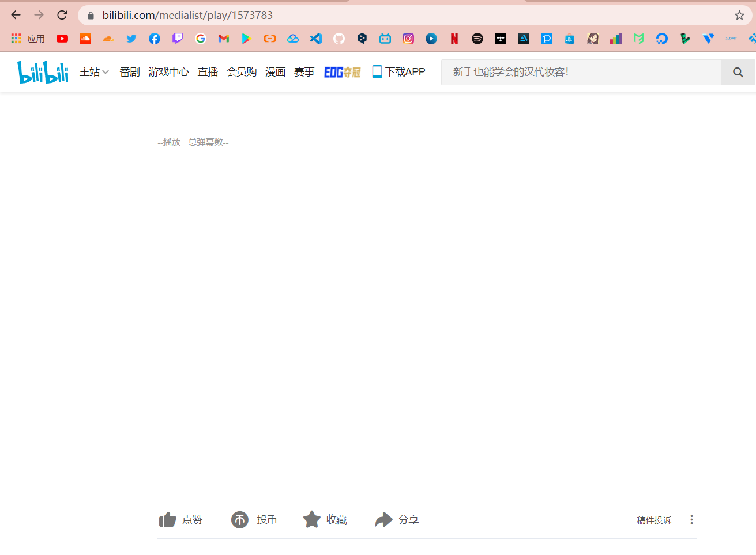Open the bilibili TV icon bookmark
The height and width of the screenshot is (555, 756).
tap(385, 39)
